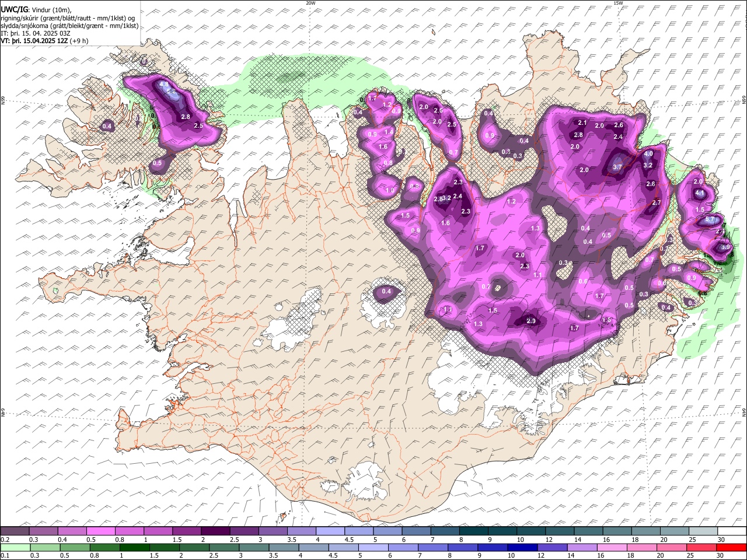This screenshot has height=560, width=747.
Task: Select darkest purple upper swatch at 2
Action: pos(215,531)
